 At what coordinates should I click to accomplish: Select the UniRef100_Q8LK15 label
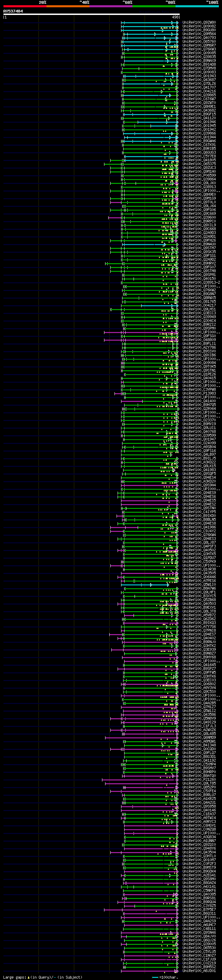point(199,465)
